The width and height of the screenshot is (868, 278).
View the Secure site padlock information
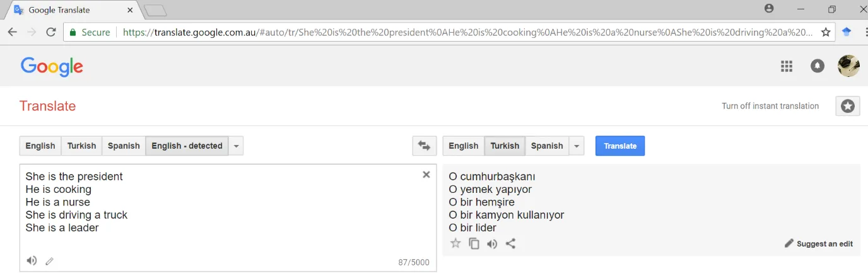[x=90, y=32]
